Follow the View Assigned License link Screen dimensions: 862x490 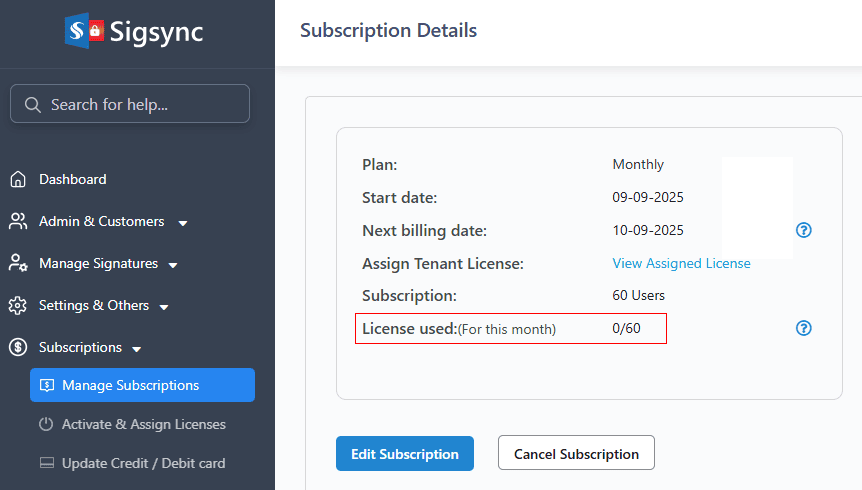pyautogui.click(x=681, y=263)
